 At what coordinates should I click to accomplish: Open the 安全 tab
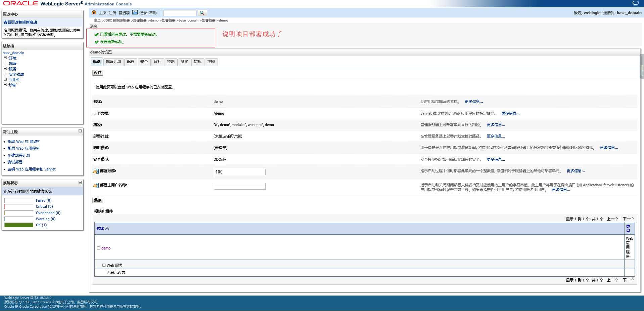pos(144,62)
